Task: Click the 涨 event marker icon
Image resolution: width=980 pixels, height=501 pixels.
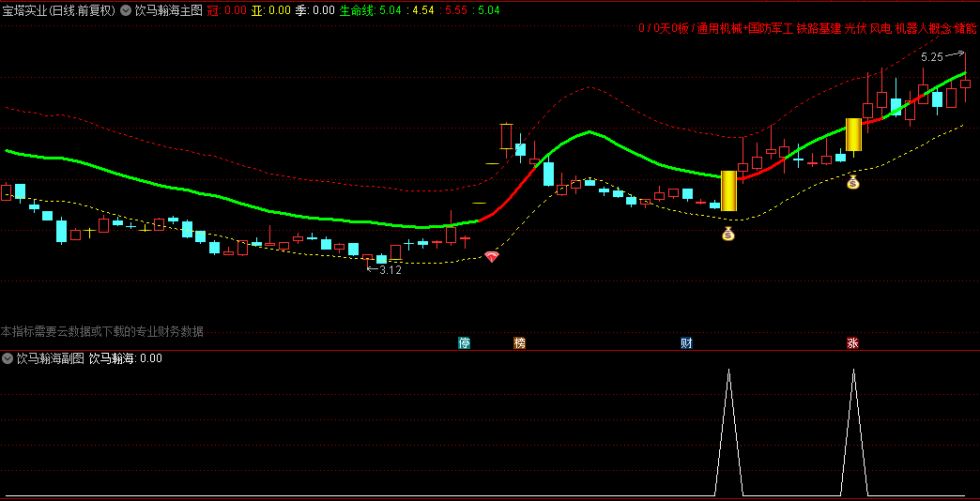Action: [852, 343]
